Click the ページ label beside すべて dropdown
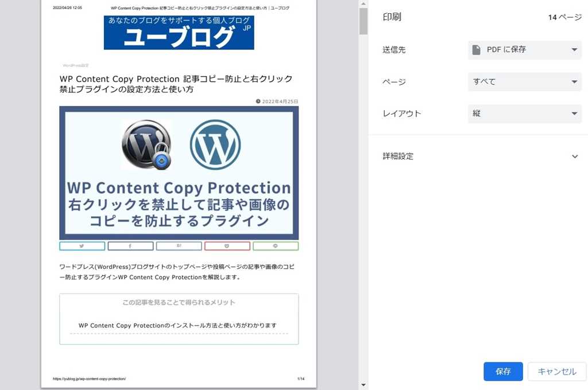Viewport: 588px width, 390px height. [x=394, y=81]
